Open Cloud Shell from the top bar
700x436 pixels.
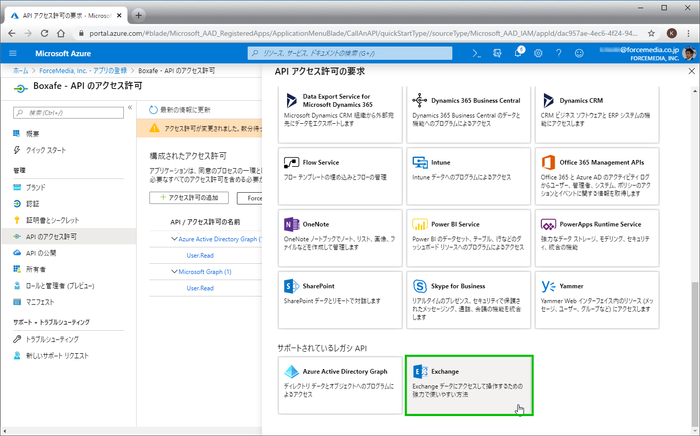point(476,54)
